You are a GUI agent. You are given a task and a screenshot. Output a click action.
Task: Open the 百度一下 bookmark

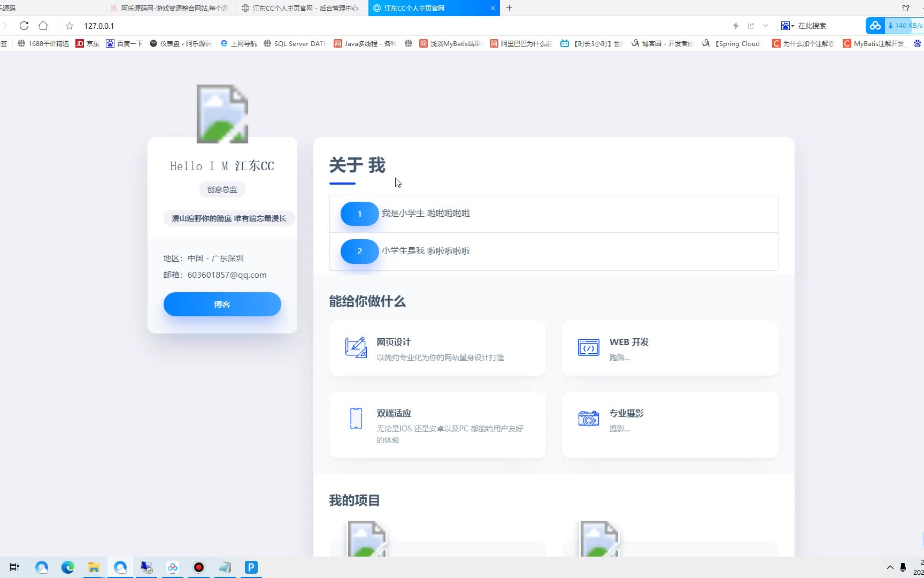125,43
